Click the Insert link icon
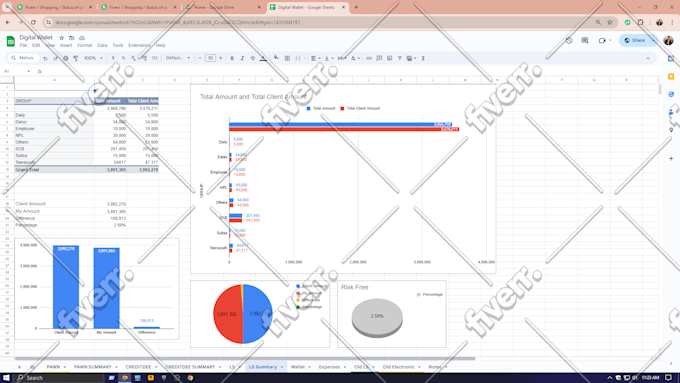The image size is (680, 383). tap(369, 58)
